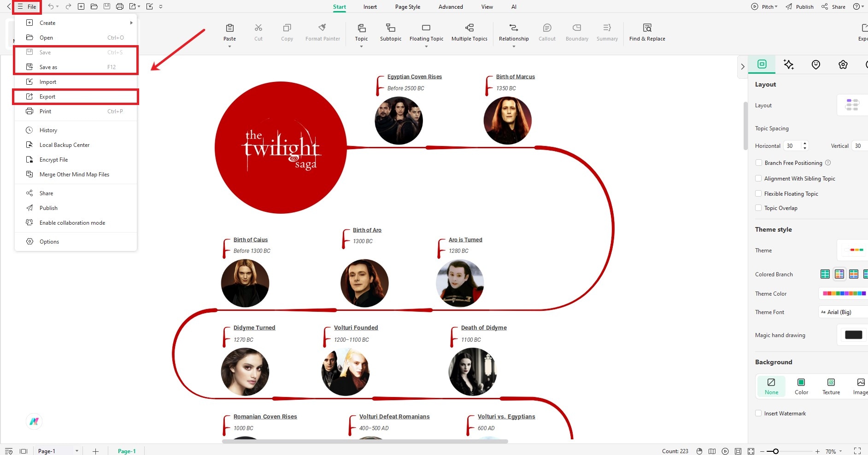Click the Page-1 green tab
The image size is (868, 455).
pyautogui.click(x=127, y=451)
